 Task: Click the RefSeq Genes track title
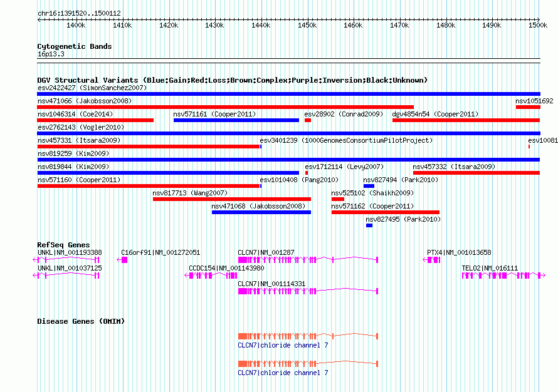pyautogui.click(x=63, y=245)
